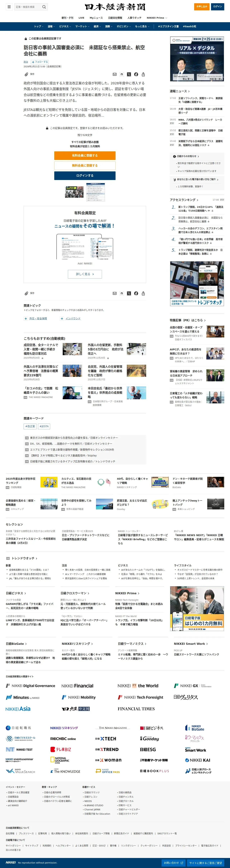Open the 政治 category link under the headline
The height and width of the screenshot is (868, 230).
26,62
